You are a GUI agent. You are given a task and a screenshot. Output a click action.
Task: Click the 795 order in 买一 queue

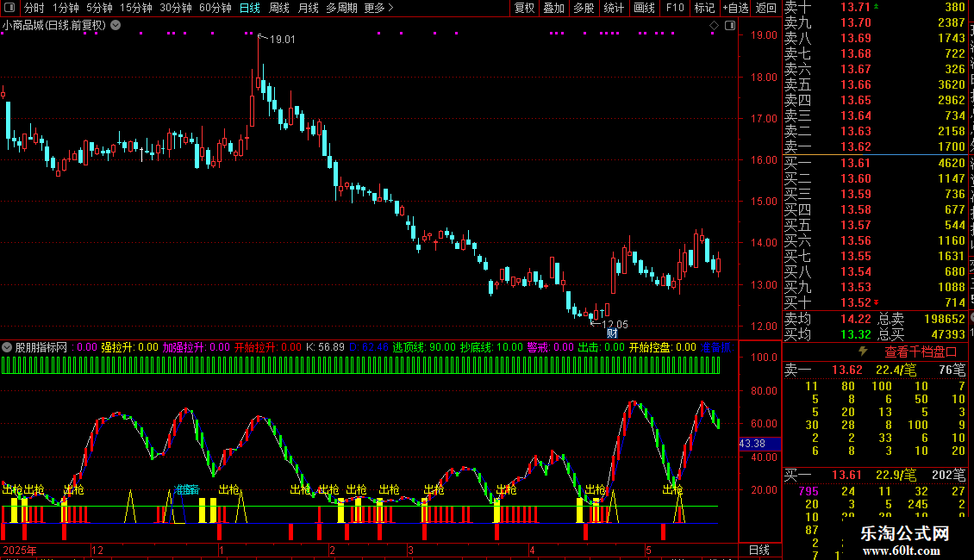click(x=809, y=491)
